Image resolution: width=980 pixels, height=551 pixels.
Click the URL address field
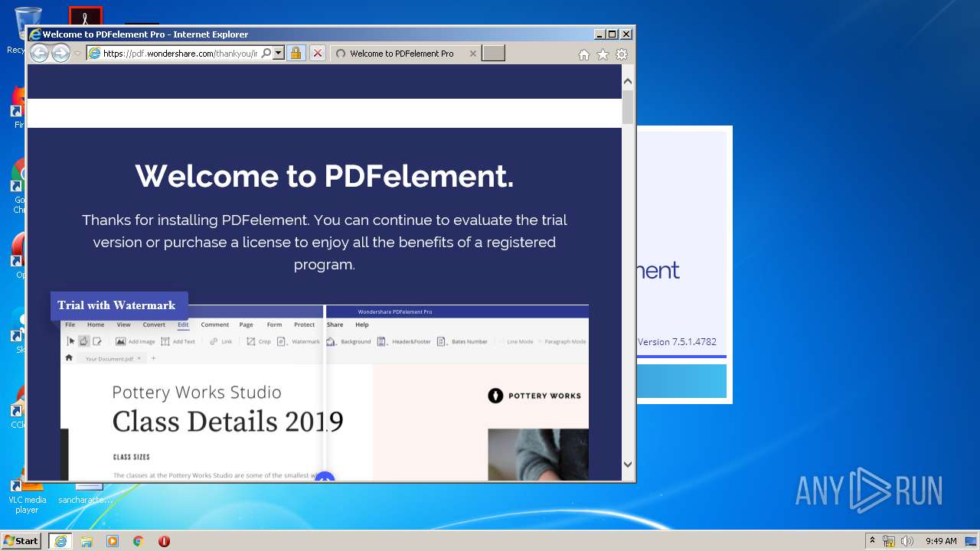point(180,53)
